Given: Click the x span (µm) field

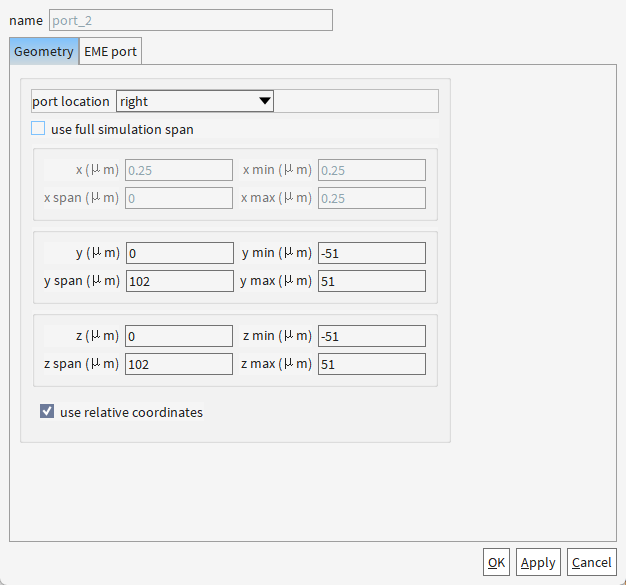Looking at the screenshot, I should point(179,198).
